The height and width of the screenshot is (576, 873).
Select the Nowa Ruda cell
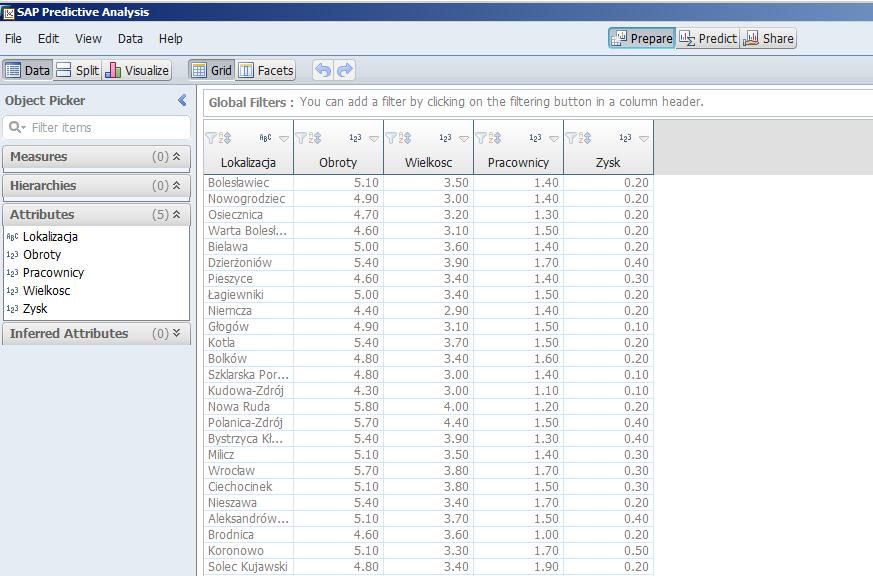point(248,407)
